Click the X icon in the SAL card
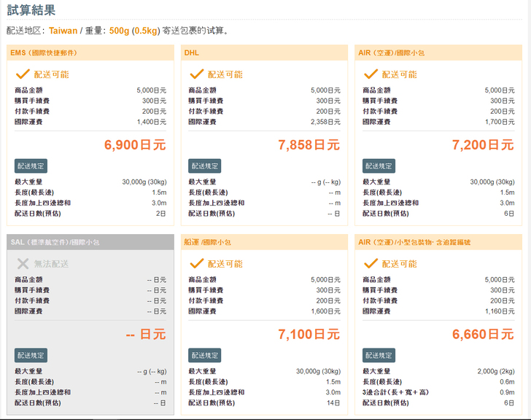Viewport: 531px width, 420px height. [23, 263]
